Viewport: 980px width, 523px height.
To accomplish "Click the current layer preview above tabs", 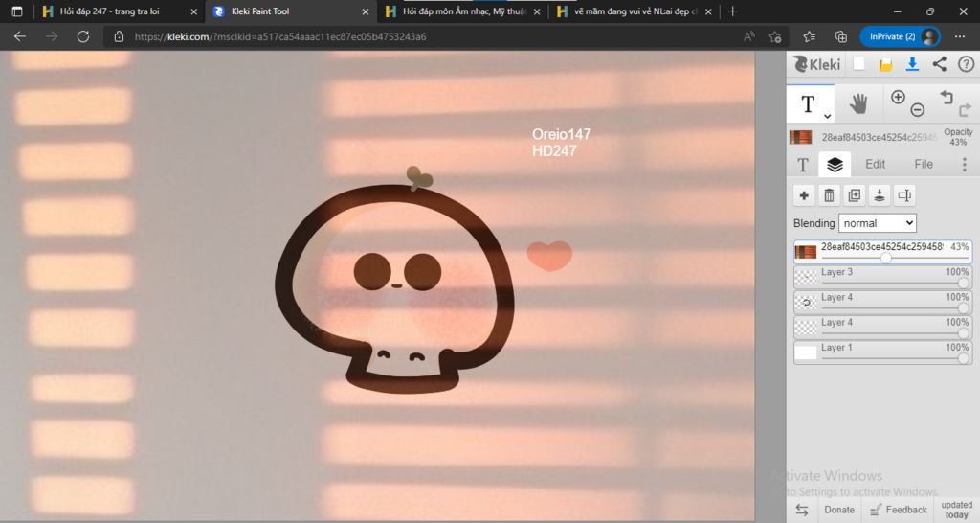I will pyautogui.click(x=801, y=137).
